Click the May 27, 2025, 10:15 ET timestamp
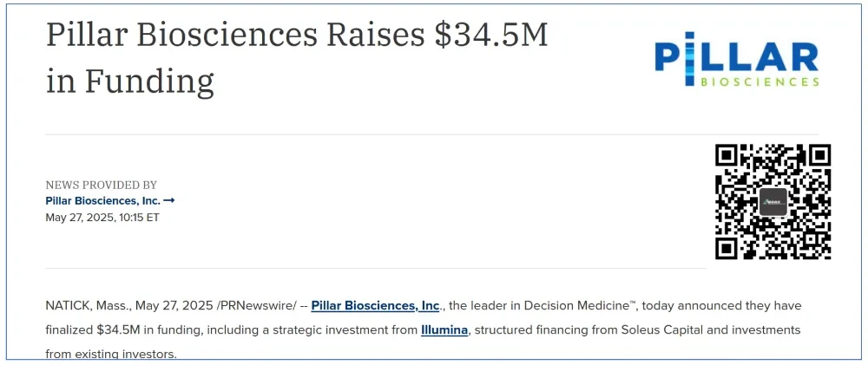Image resolution: width=868 pixels, height=365 pixels. pos(102,218)
